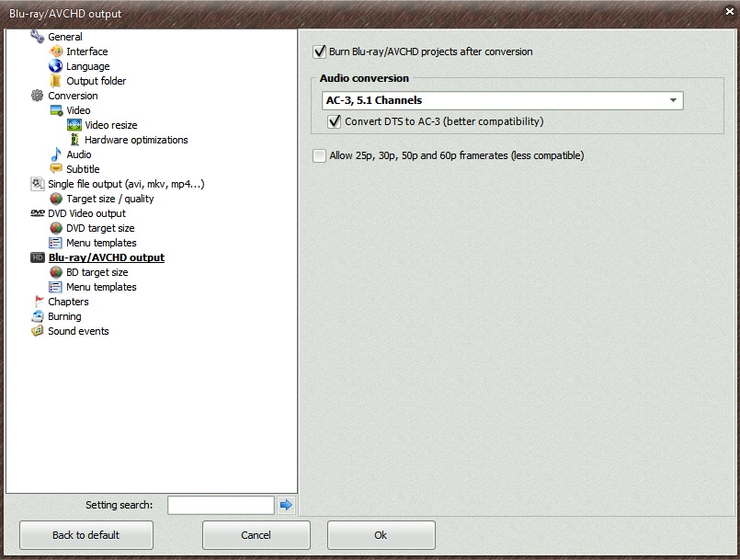The width and height of the screenshot is (740, 560).
Task: Open Sound events settings
Action: coord(78,331)
